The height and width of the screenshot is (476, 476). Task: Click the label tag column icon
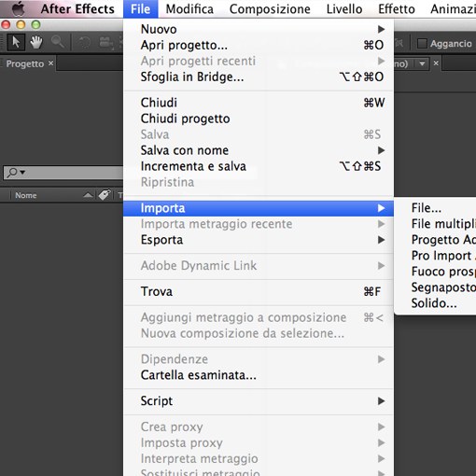click(105, 195)
